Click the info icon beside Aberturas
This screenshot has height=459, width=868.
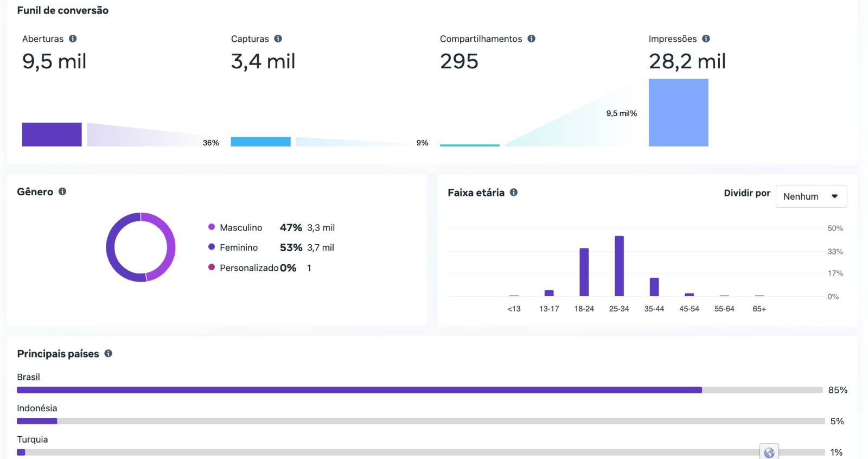[73, 39]
